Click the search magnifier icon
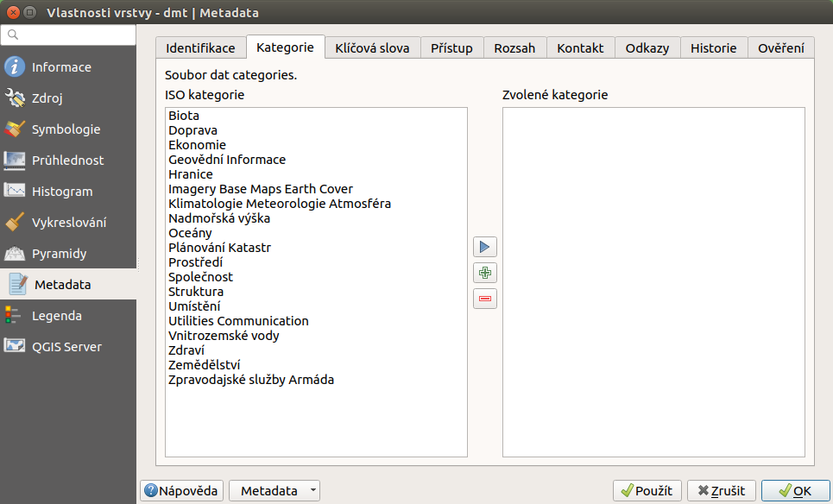 13,35
